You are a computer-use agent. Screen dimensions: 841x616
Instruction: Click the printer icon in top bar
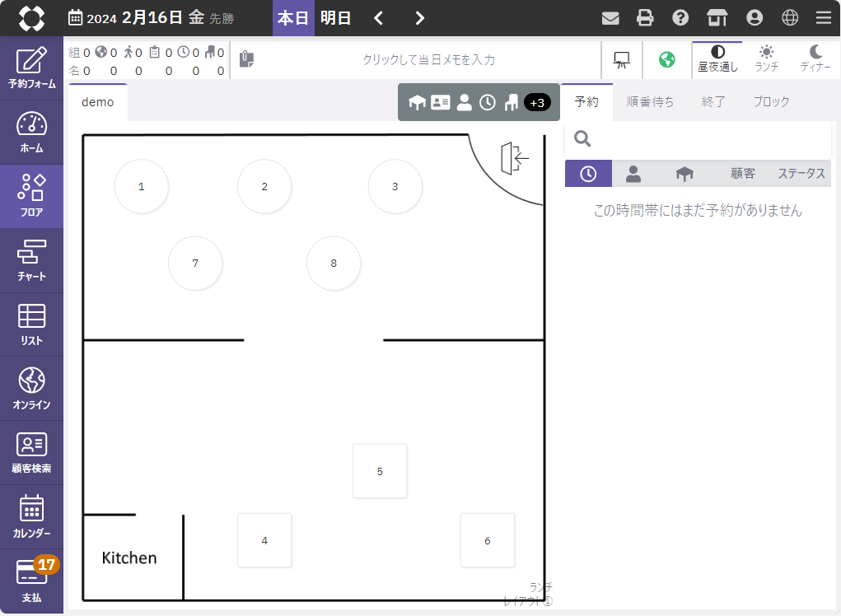(646, 18)
